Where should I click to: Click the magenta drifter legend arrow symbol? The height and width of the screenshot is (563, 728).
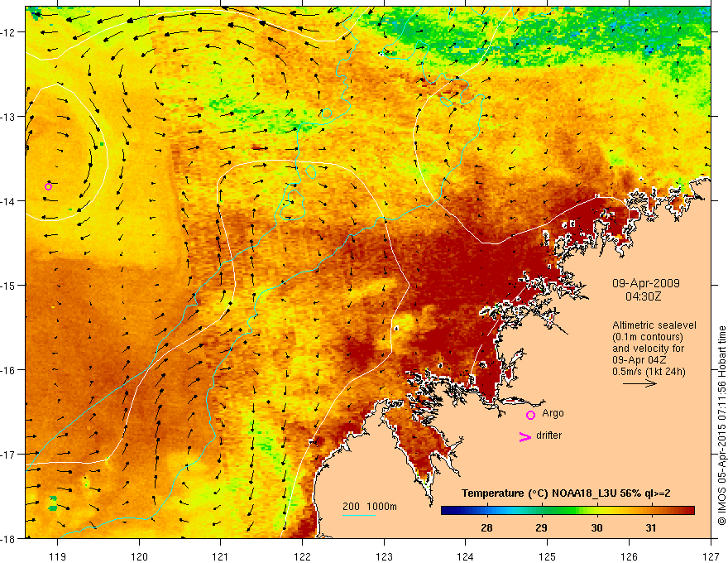pyautogui.click(x=524, y=436)
